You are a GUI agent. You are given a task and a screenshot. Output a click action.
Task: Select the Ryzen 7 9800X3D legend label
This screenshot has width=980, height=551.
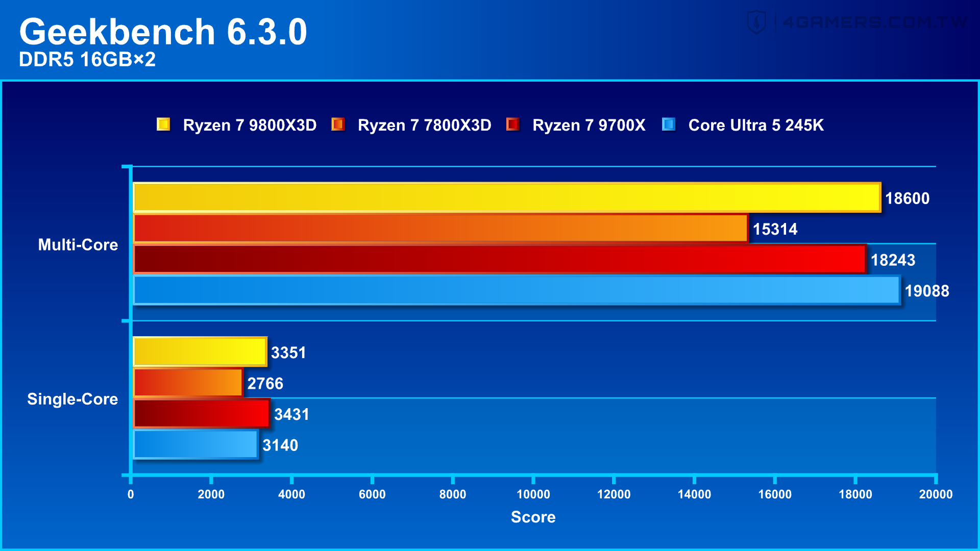point(250,125)
